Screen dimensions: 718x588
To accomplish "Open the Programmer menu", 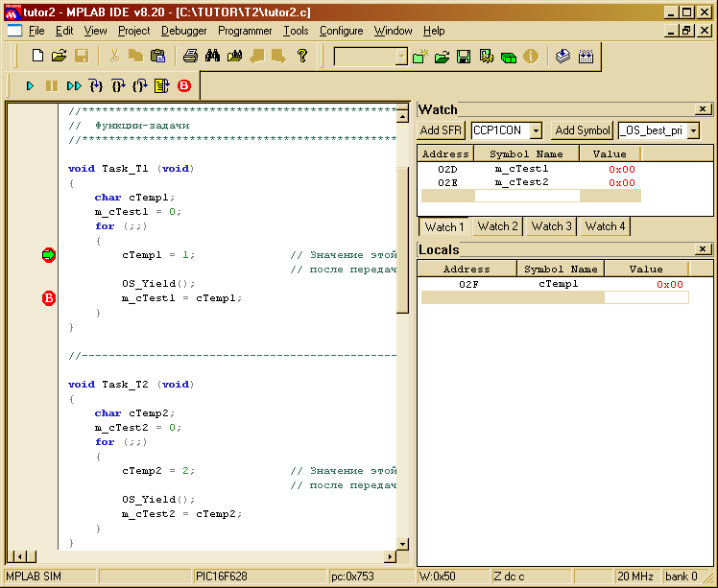I will (x=245, y=31).
